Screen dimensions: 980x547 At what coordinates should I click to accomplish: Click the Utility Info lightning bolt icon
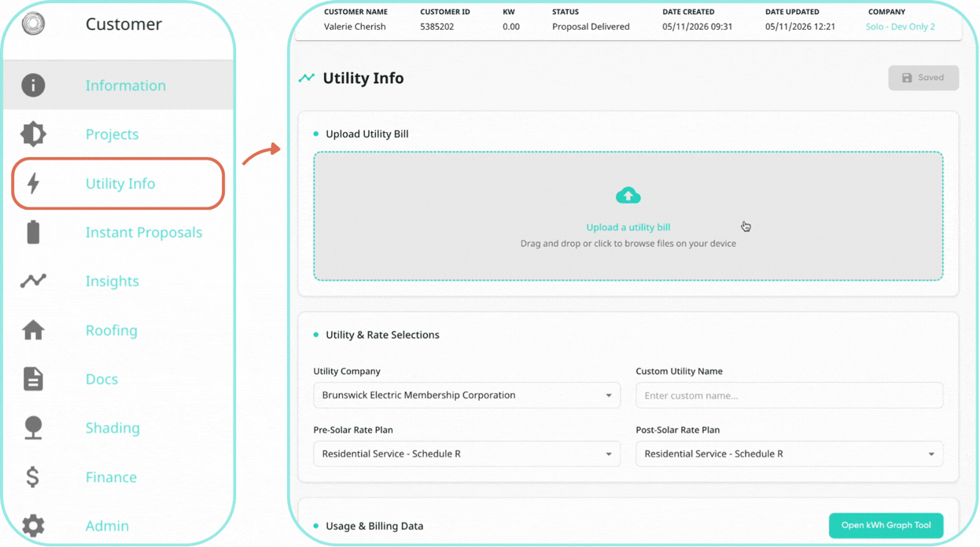click(33, 183)
